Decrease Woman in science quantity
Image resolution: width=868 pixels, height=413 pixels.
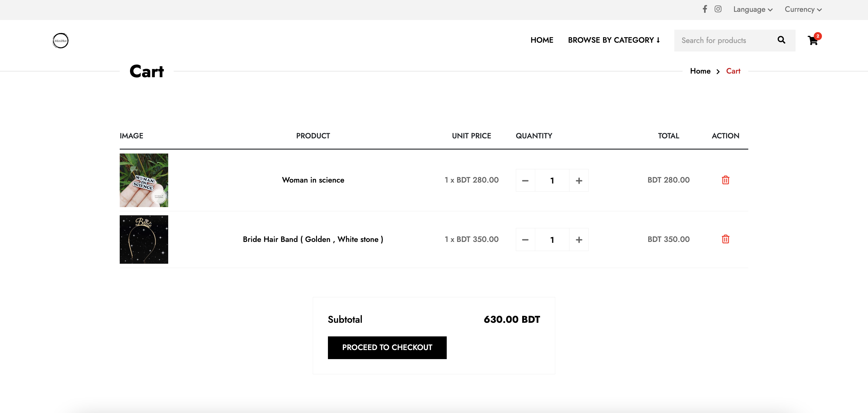525,180
